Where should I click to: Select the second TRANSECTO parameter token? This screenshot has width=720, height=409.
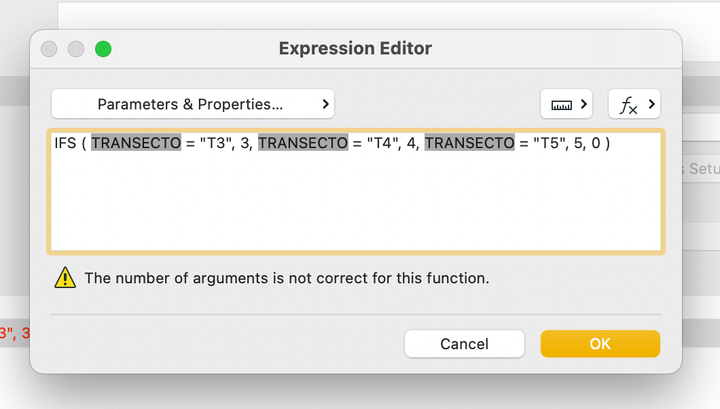(303, 144)
